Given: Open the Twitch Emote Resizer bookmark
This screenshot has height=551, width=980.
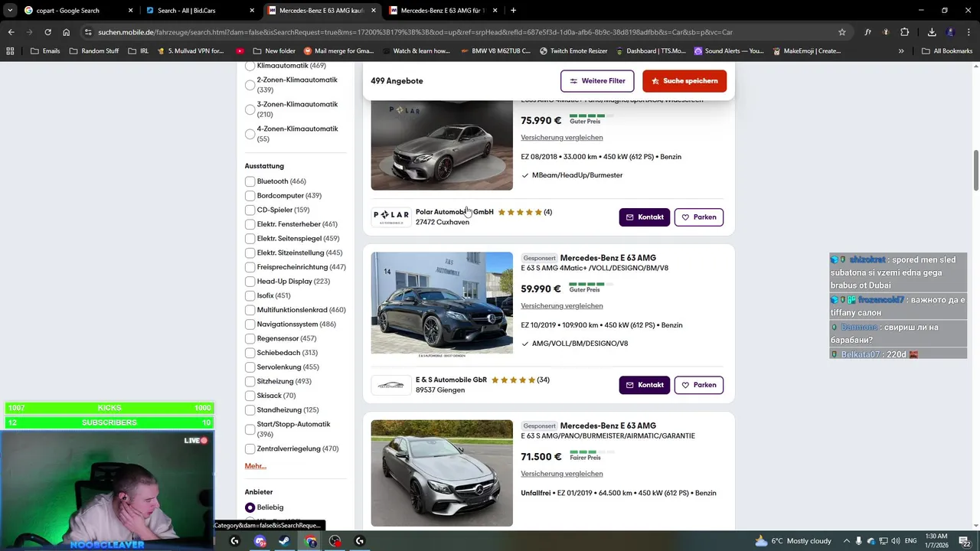Looking at the screenshot, I should click(574, 51).
